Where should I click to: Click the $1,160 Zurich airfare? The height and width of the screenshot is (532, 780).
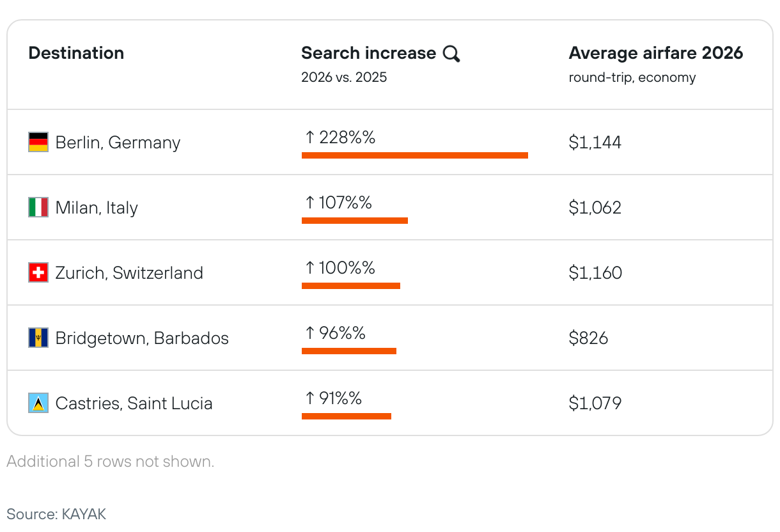coord(595,272)
